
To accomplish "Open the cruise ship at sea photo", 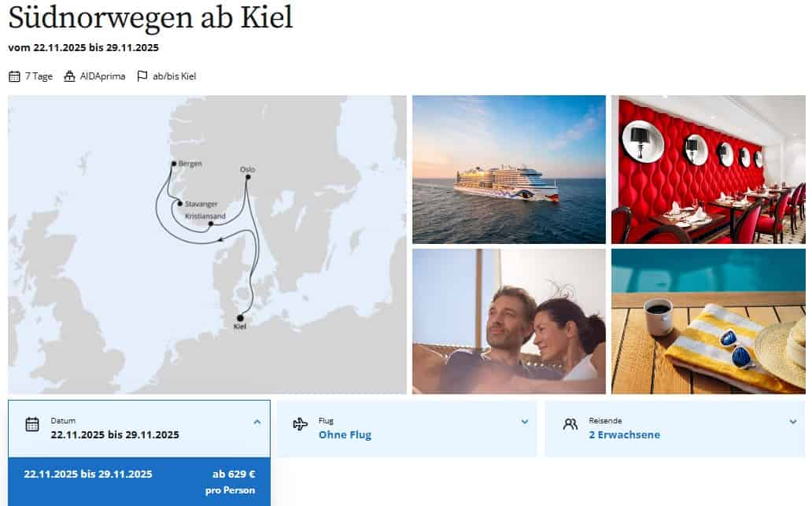I will pyautogui.click(x=509, y=169).
